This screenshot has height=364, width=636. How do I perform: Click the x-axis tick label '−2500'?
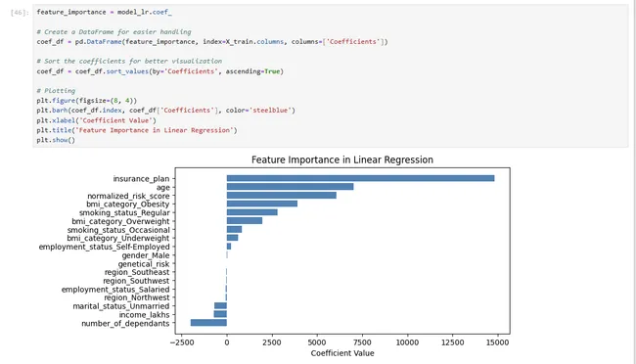coord(181,342)
